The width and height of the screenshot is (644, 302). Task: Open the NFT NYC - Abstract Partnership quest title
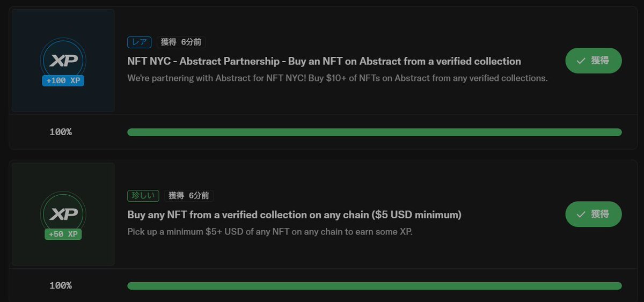(324, 61)
